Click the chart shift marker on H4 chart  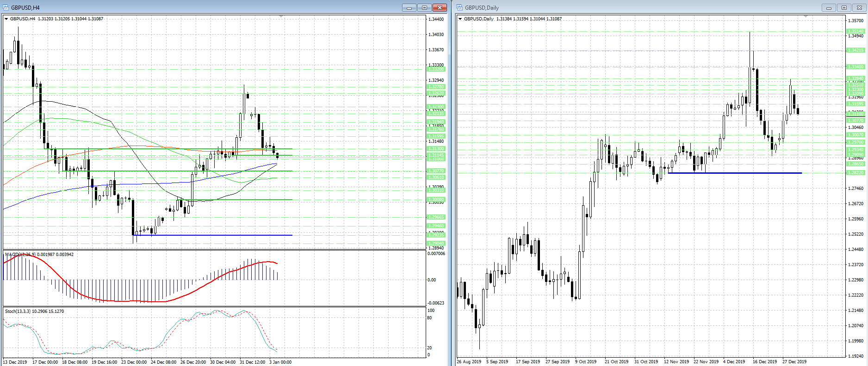click(281, 17)
